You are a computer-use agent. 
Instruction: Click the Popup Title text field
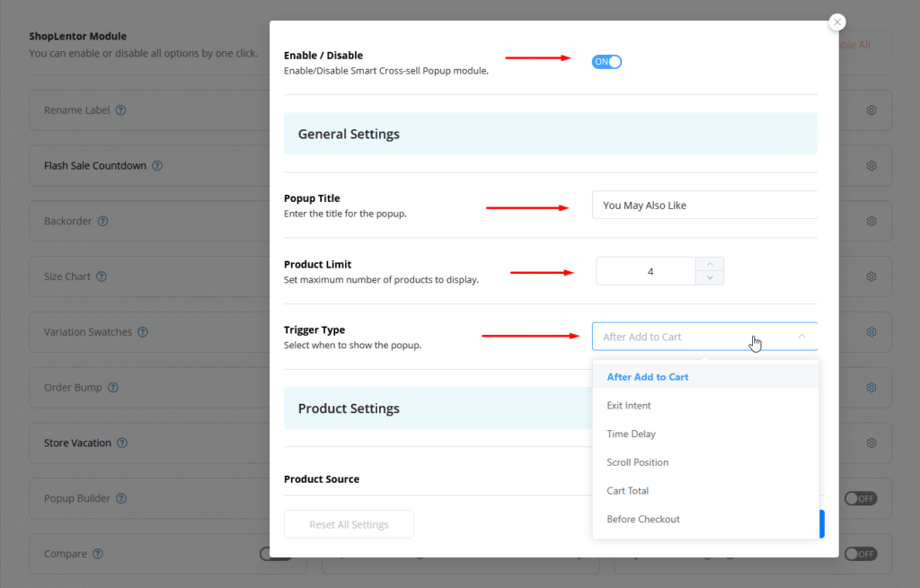(704, 206)
